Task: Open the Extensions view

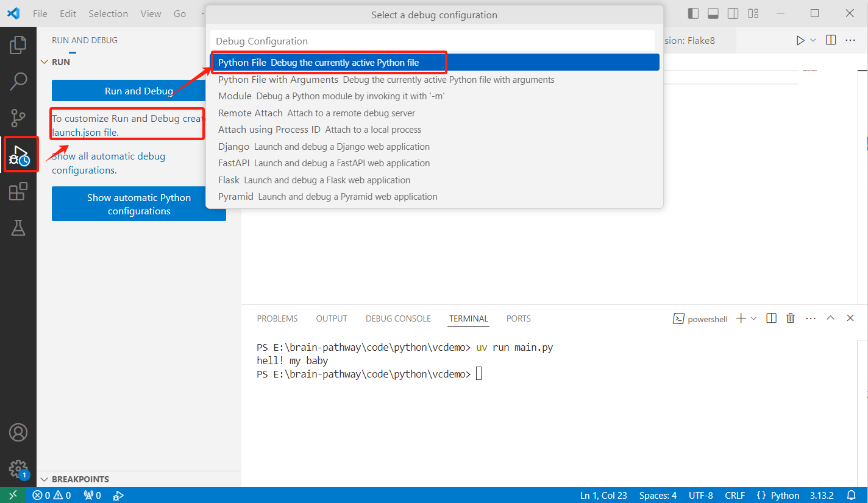Action: [18, 191]
